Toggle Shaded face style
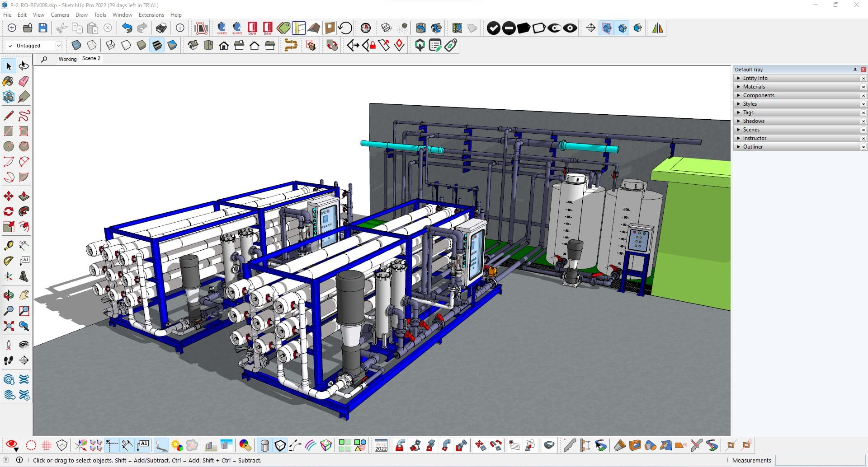The width and height of the screenshot is (868, 467). pos(142,45)
